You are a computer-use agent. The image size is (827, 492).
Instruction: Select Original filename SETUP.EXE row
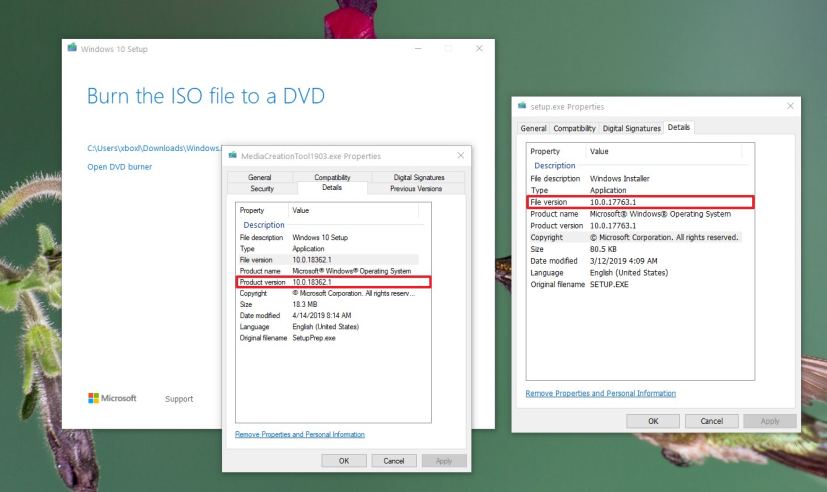(x=635, y=284)
